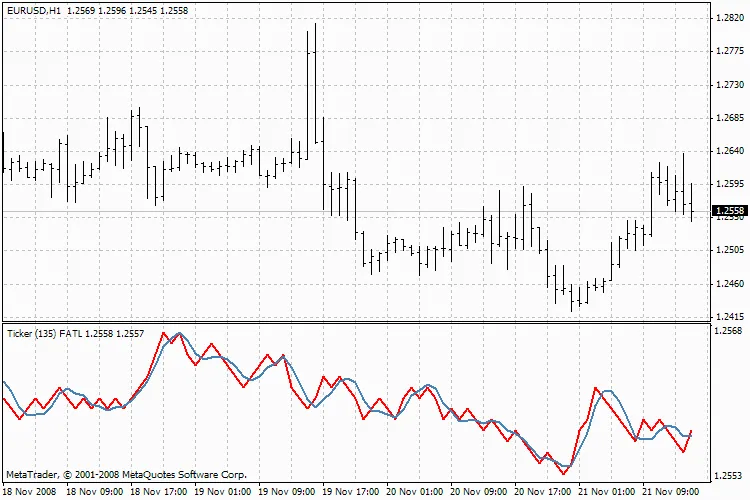The width and height of the screenshot is (750, 500).
Task: Click the 1.2730 price axis label
Action: coord(730,85)
